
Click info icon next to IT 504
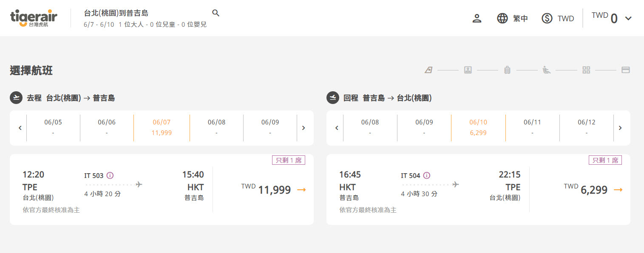pyautogui.click(x=427, y=175)
